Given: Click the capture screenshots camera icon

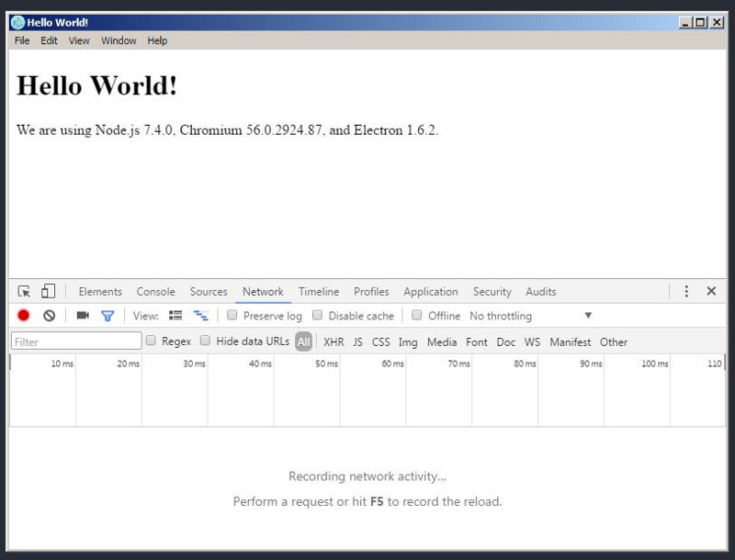Looking at the screenshot, I should click(83, 316).
